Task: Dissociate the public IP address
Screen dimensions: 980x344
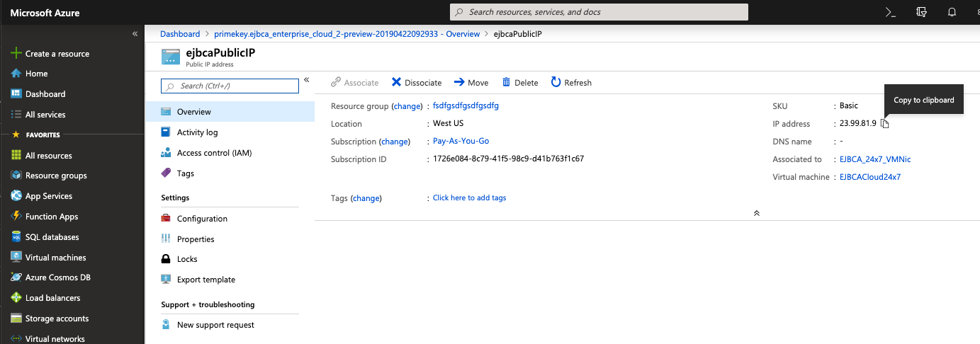Action: pos(417,83)
